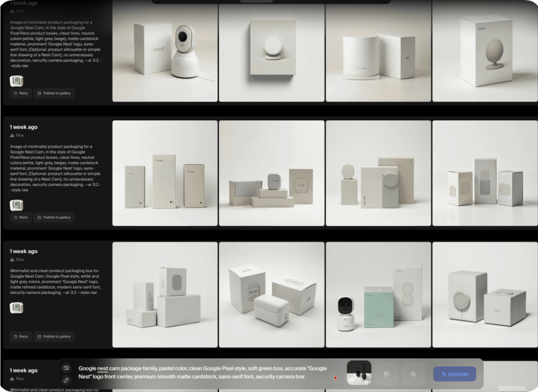Click the prompt text in the three tall boxes row

[x=56, y=168]
